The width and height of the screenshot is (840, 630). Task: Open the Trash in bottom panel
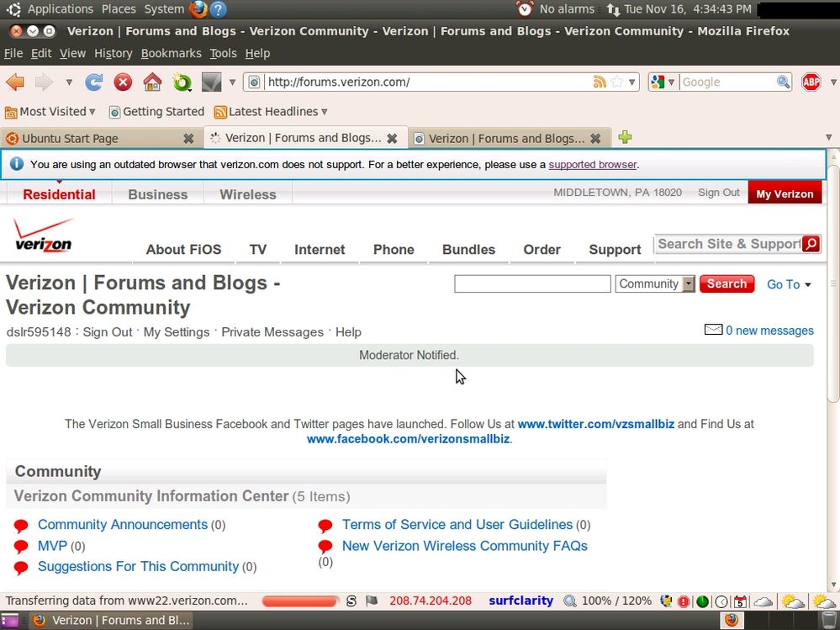click(828, 620)
